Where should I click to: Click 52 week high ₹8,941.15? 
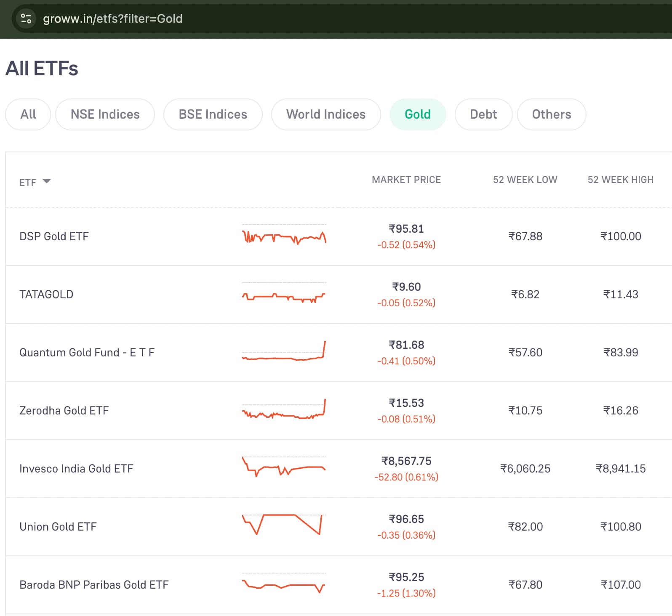point(621,469)
